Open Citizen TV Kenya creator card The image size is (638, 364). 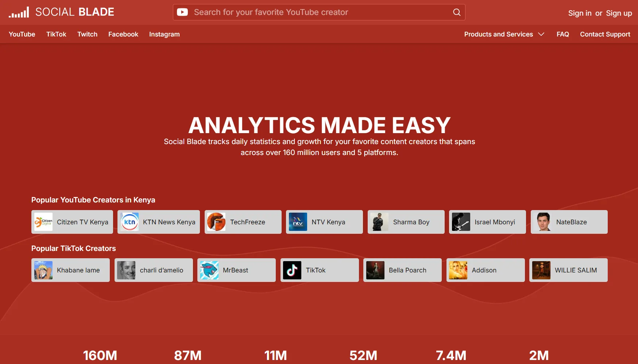coord(72,222)
